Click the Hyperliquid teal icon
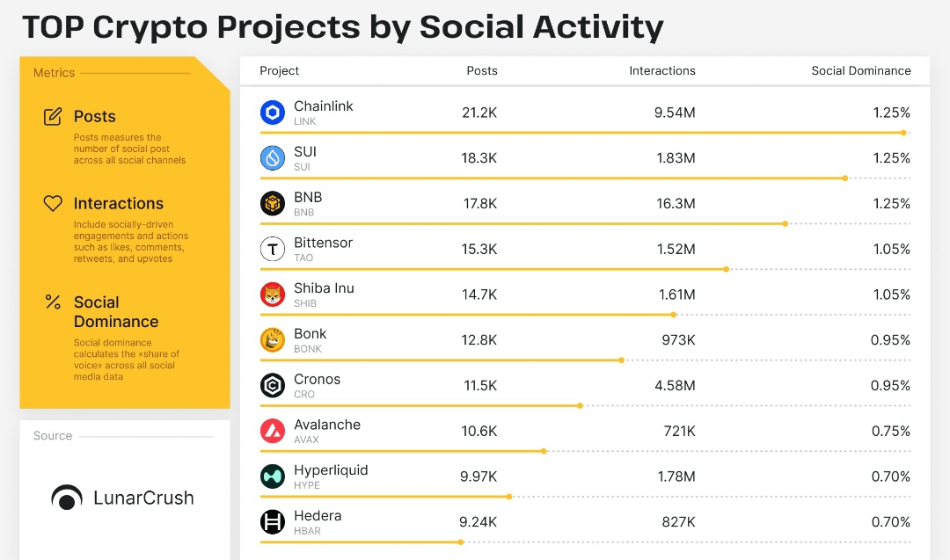 coord(273,476)
